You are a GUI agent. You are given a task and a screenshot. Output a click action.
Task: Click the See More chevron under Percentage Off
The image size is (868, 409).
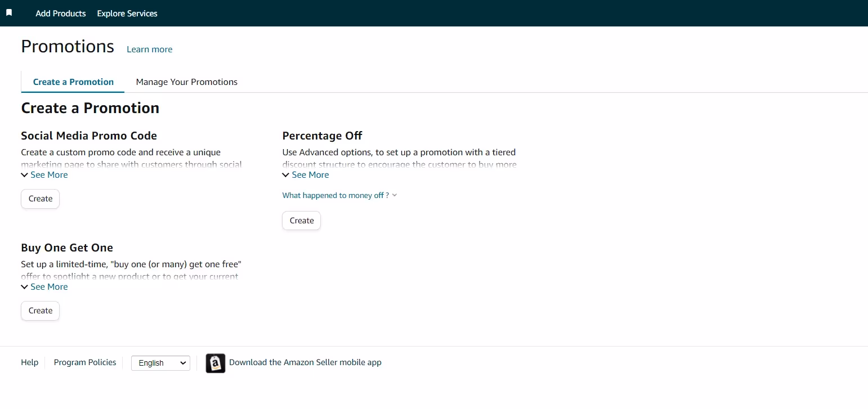[x=285, y=174]
